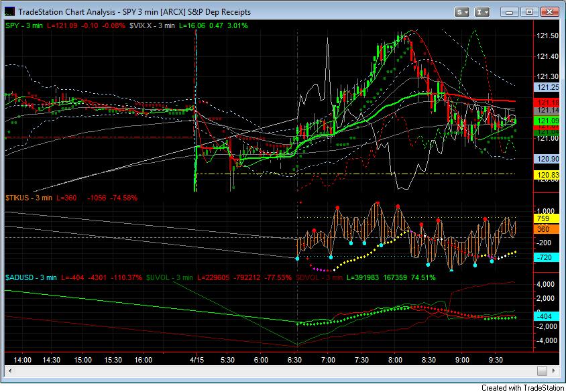Click the gray 121.14 price tag
Screen dimensions: 566x392
(547, 111)
